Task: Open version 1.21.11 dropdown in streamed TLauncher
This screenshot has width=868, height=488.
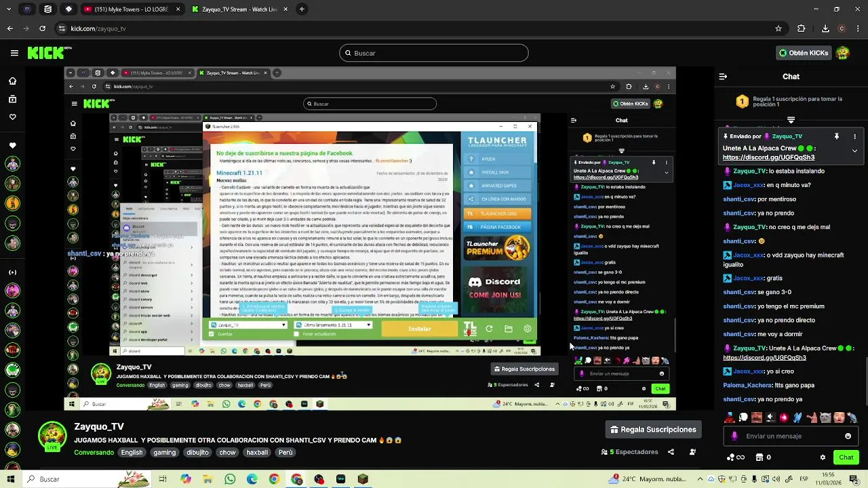Action: point(333,325)
